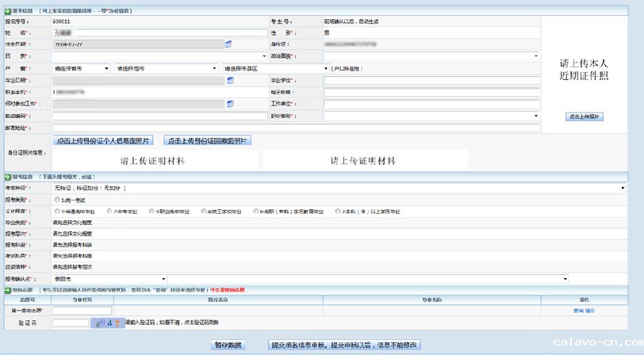Click the 验证码 captcha input field
This screenshot has height=355, width=644.
[71, 323]
